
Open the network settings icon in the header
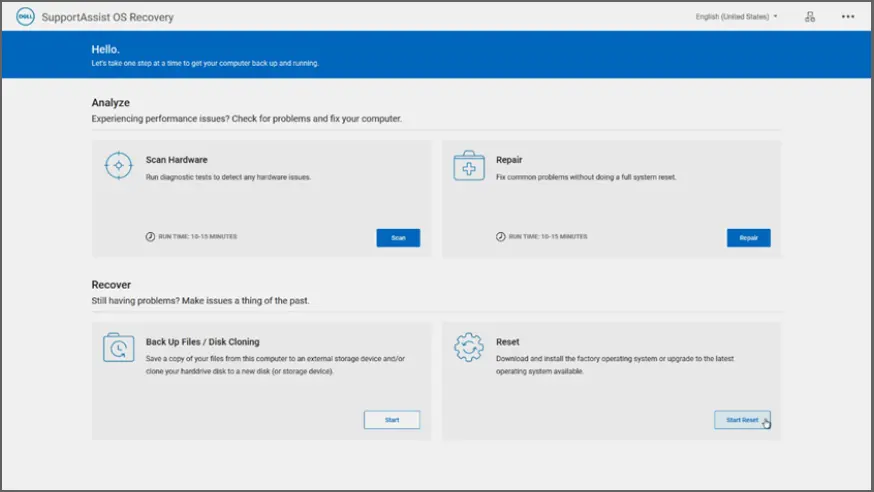click(810, 17)
